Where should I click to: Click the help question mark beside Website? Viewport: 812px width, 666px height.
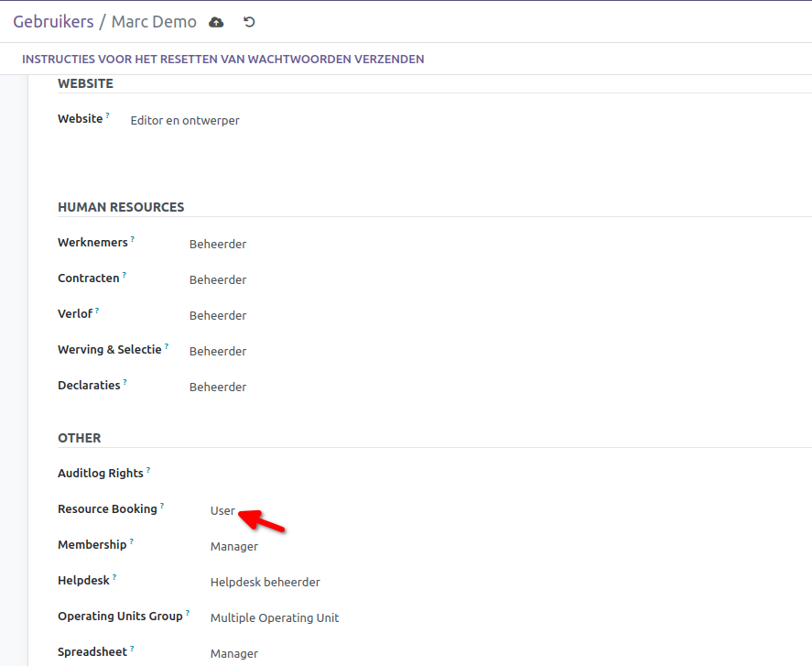107,115
